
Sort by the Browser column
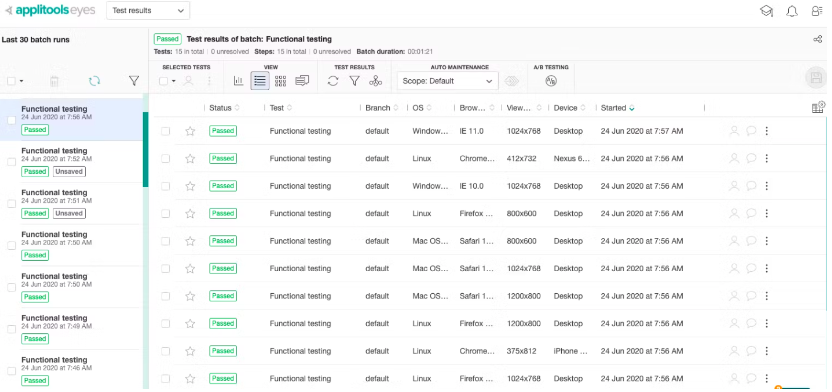click(477, 108)
